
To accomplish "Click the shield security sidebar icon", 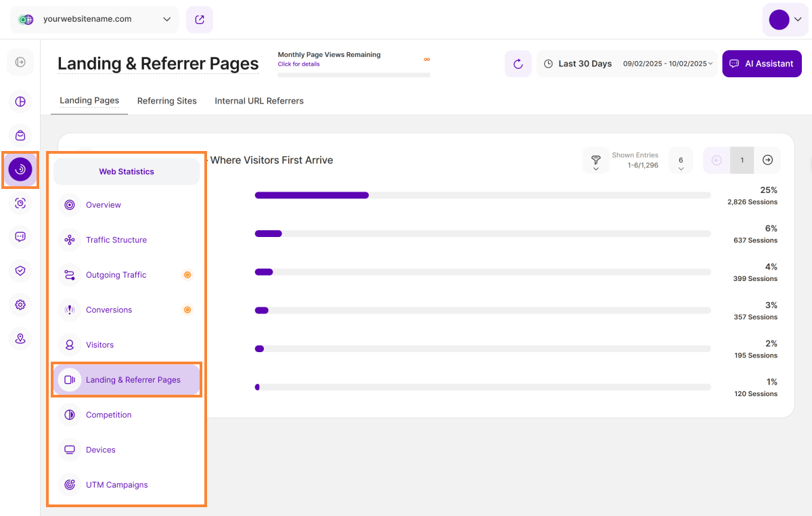I will (x=20, y=271).
